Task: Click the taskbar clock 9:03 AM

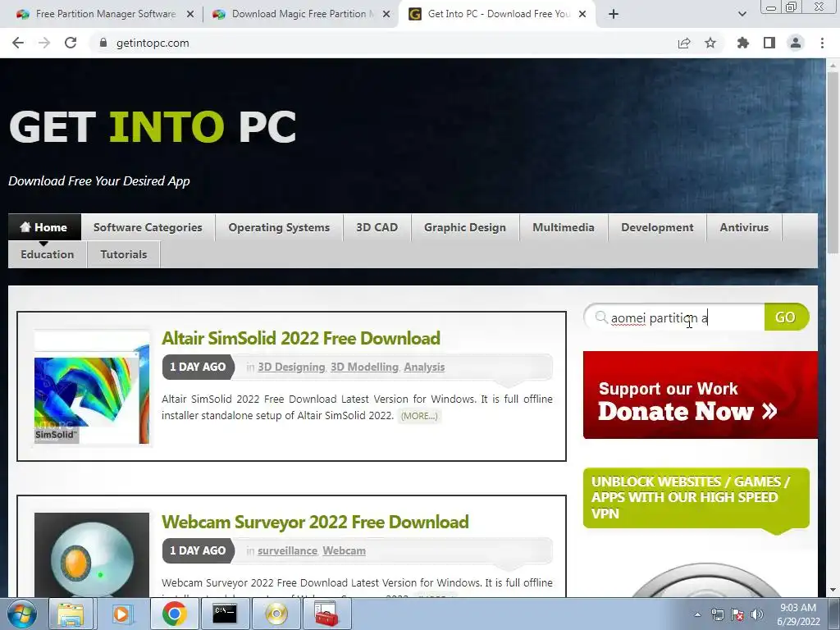Action: (x=798, y=614)
